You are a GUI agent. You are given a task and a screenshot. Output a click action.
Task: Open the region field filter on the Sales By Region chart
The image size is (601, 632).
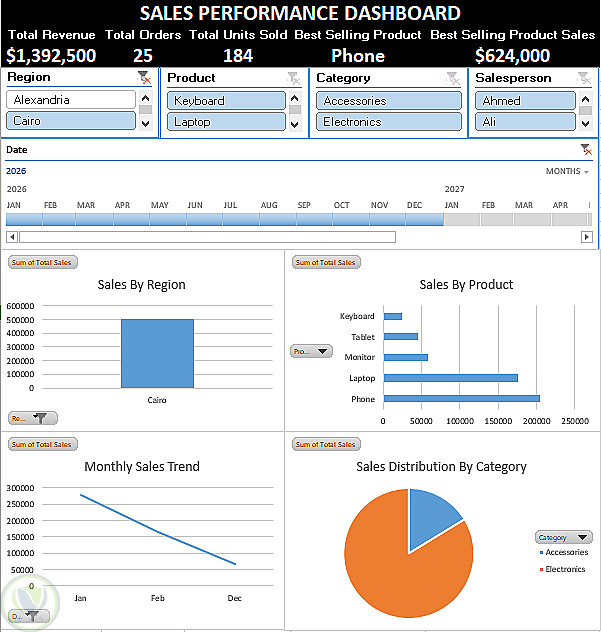coord(33,418)
